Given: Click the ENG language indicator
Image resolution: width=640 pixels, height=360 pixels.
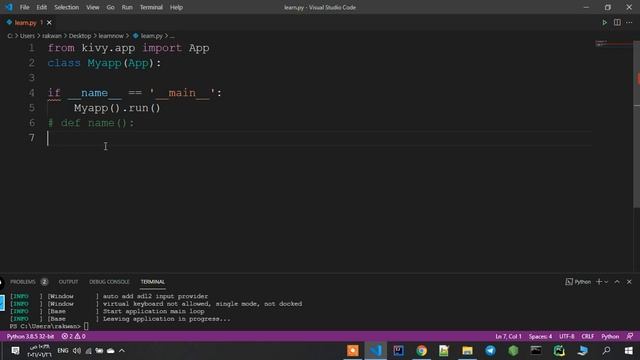Looking at the screenshot, I should click(62, 351).
